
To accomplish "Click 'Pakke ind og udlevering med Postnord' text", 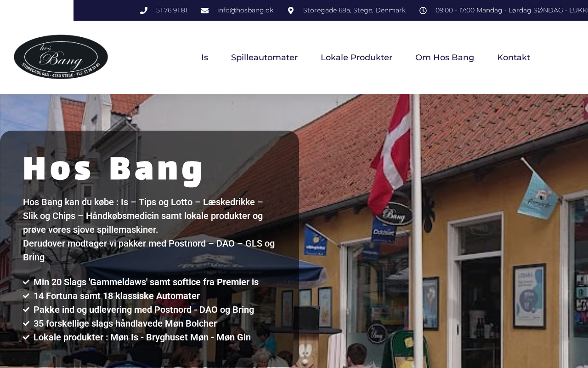I will [x=144, y=310].
